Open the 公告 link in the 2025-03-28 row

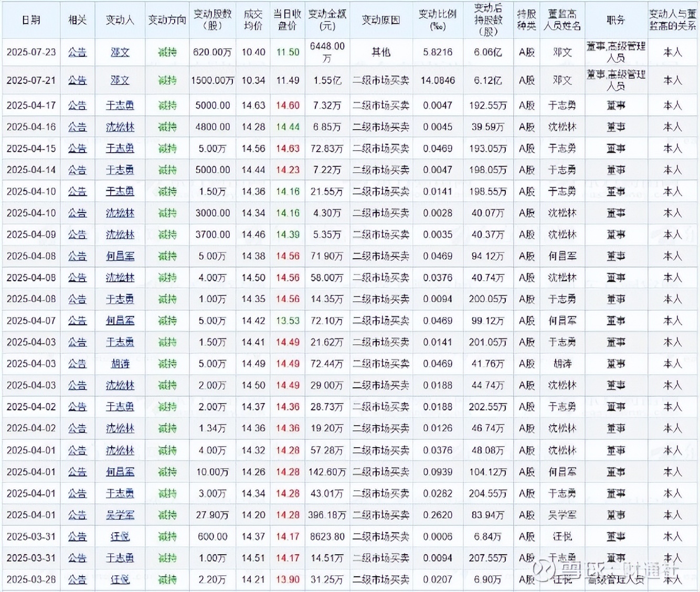[x=77, y=579]
